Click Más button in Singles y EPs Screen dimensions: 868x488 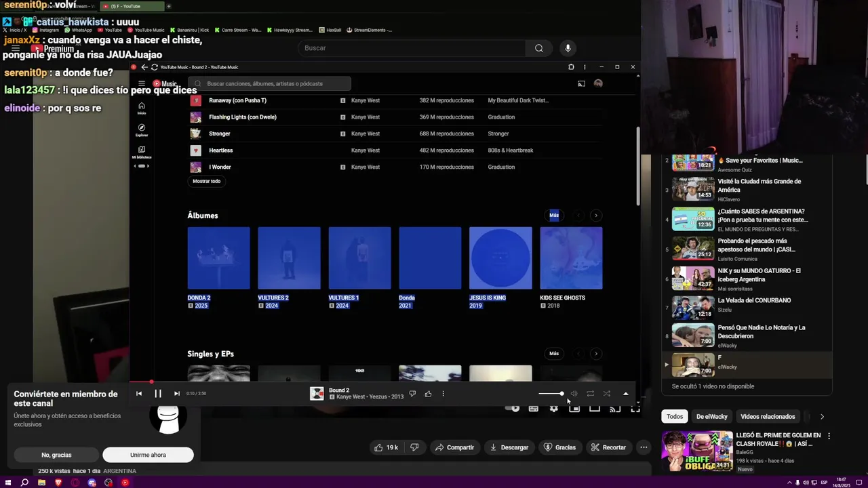[554, 354]
